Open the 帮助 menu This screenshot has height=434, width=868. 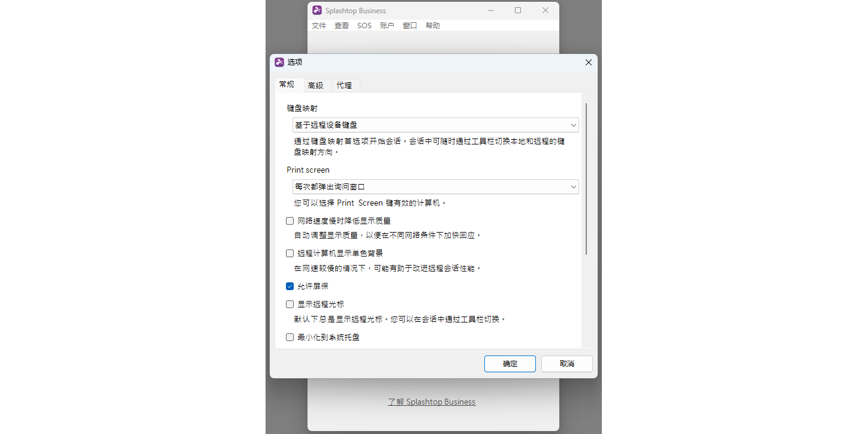[x=433, y=25]
